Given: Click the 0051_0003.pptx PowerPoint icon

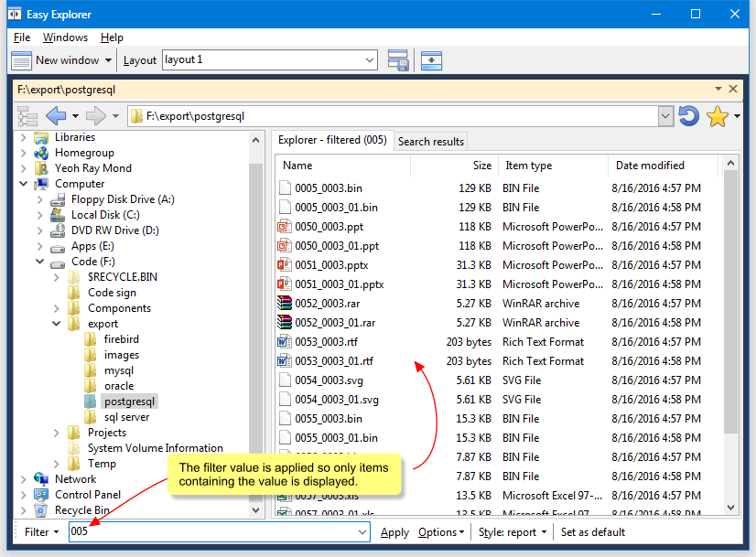Looking at the screenshot, I should click(x=285, y=265).
